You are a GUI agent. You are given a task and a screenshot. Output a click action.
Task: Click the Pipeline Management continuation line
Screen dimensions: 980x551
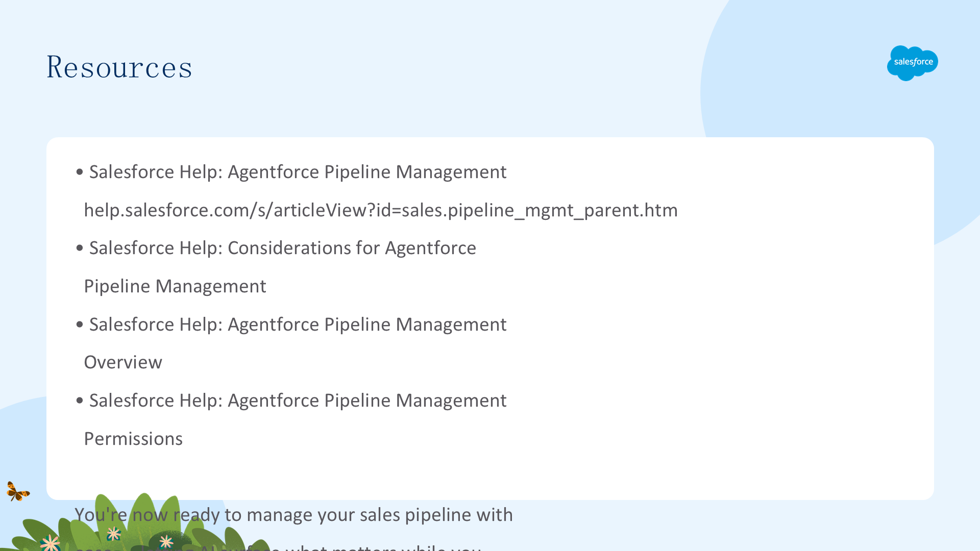pos(175,286)
